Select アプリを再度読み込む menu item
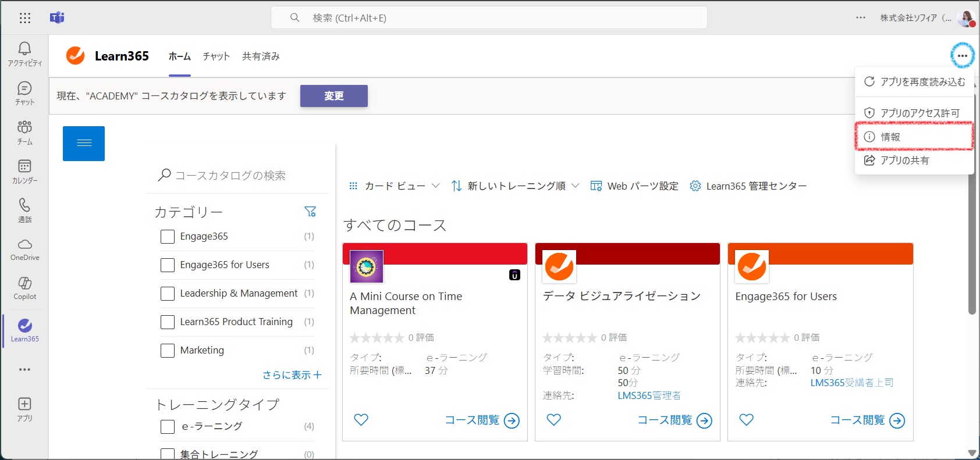The image size is (980, 460). [x=914, y=81]
